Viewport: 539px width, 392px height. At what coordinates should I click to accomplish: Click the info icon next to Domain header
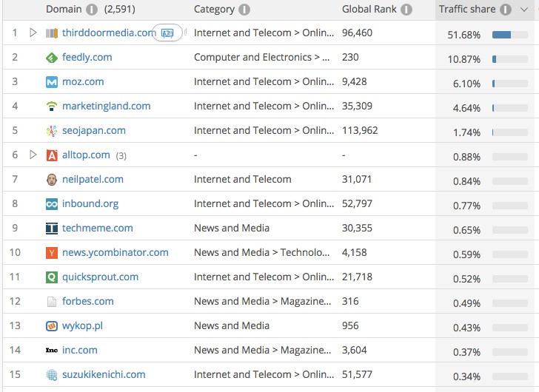point(92,10)
